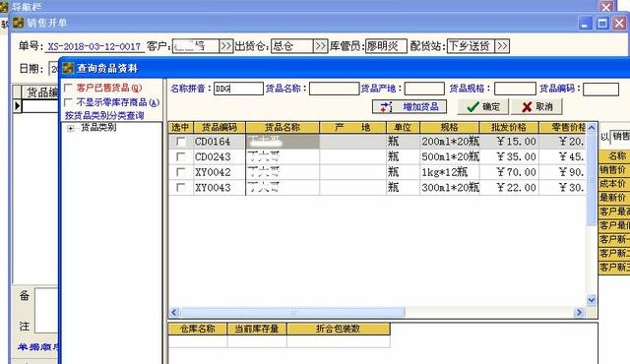The height and width of the screenshot is (364, 630).
Task: Click the price ¥70.00 cell
Action: pyautogui.click(x=509, y=172)
